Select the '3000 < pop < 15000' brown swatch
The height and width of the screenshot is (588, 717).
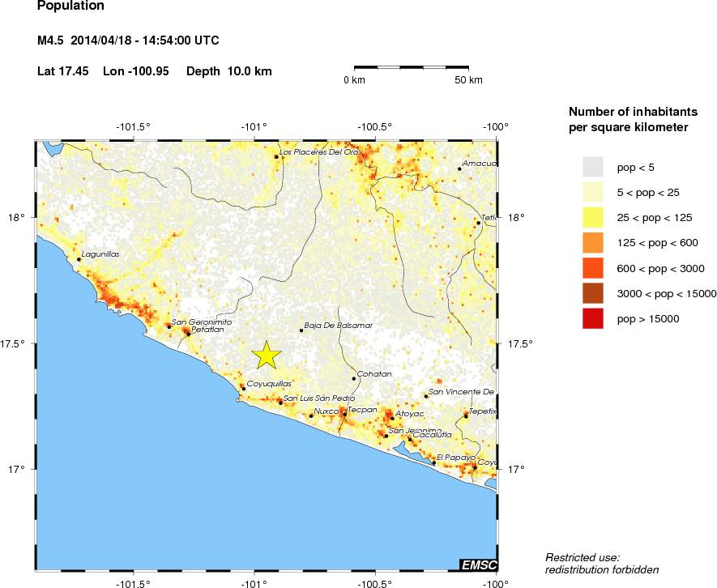pyautogui.click(x=593, y=293)
